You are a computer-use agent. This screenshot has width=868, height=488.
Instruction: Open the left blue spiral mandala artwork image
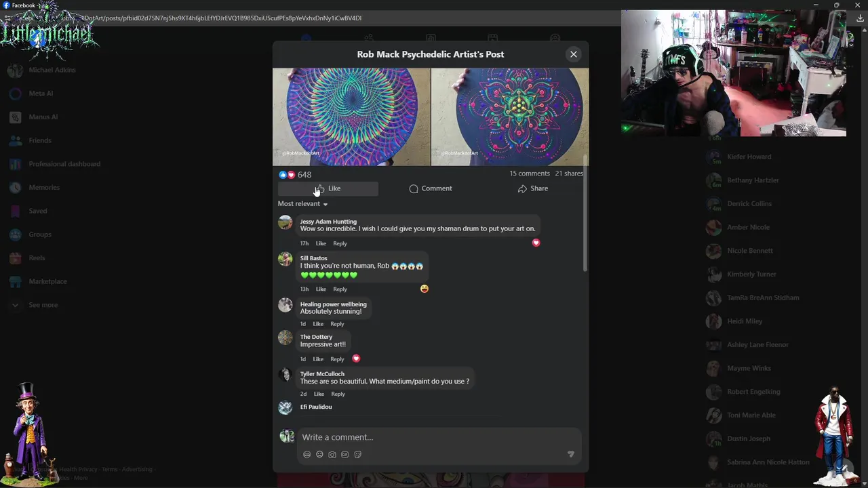point(351,117)
